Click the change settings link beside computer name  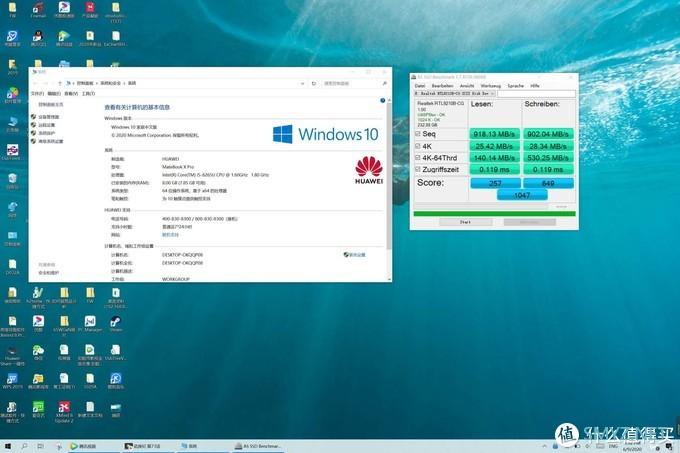click(355, 254)
